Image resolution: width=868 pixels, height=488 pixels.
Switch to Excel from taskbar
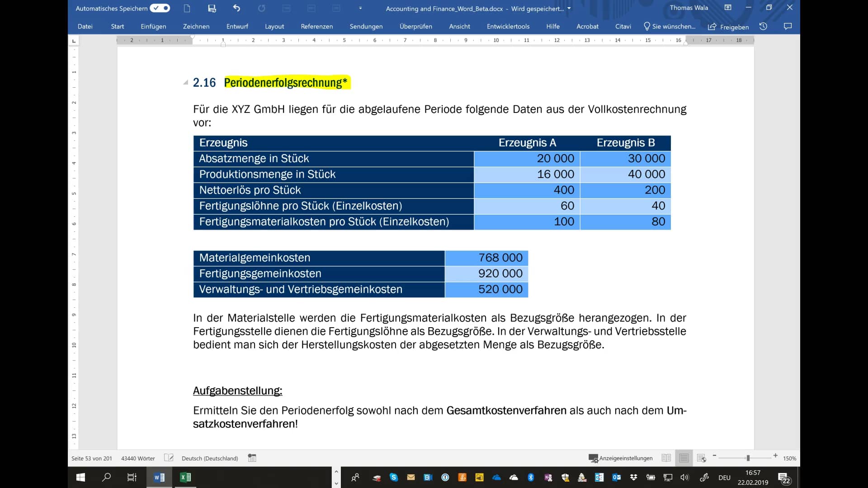pyautogui.click(x=185, y=477)
